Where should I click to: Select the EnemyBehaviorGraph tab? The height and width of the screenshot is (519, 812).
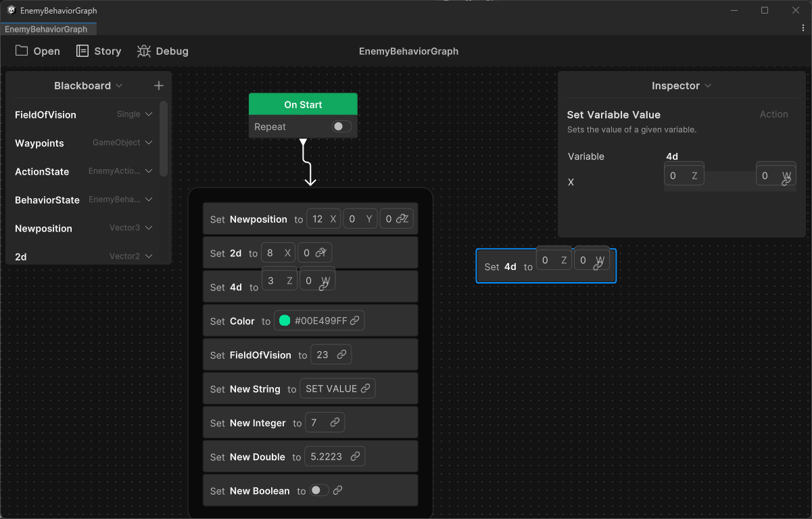coord(48,29)
